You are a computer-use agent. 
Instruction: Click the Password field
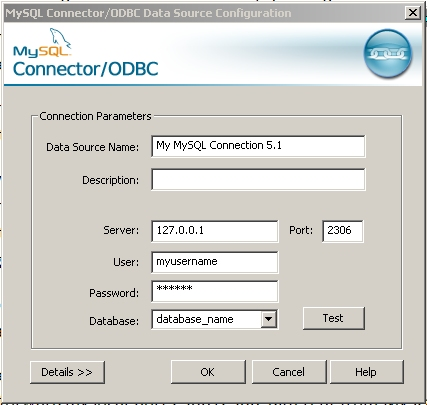tap(215, 291)
